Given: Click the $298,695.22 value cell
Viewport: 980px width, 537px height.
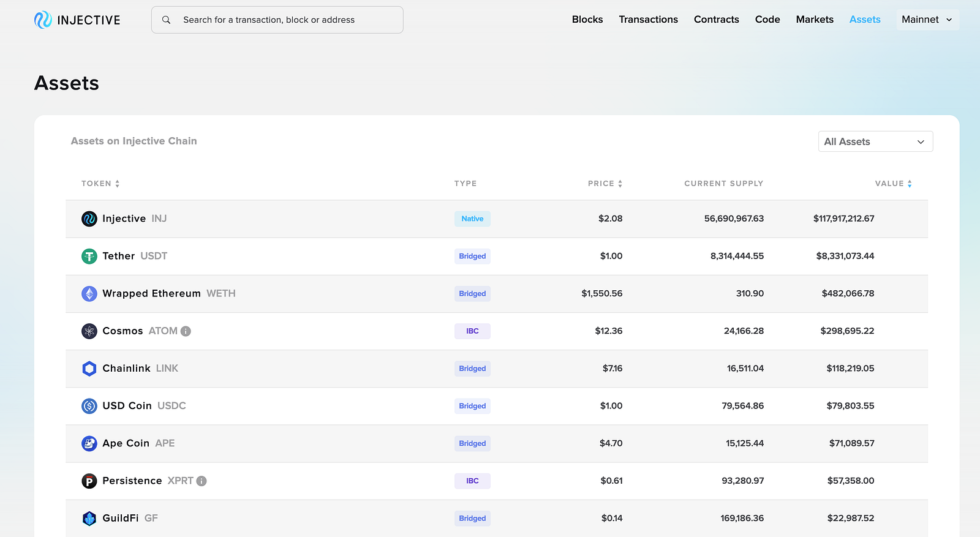Looking at the screenshot, I should click(x=847, y=331).
